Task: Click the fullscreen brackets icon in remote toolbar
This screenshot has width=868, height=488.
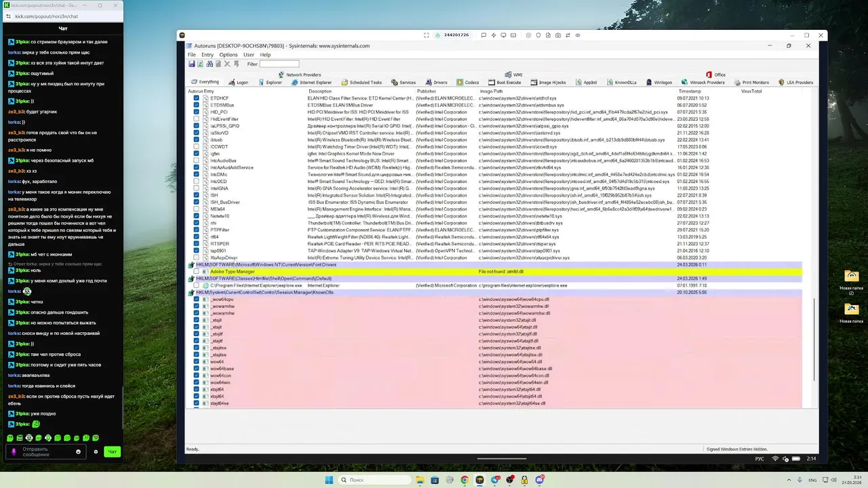Action: pos(427,35)
